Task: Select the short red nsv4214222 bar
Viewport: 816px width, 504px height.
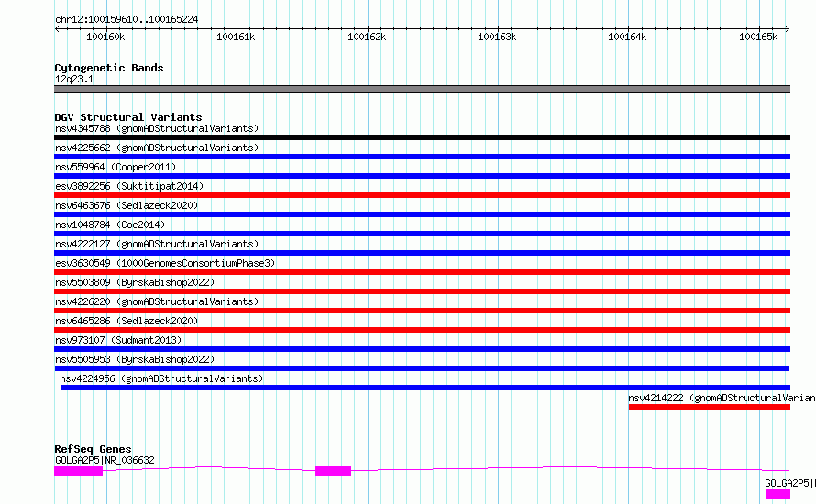Action: point(710,407)
